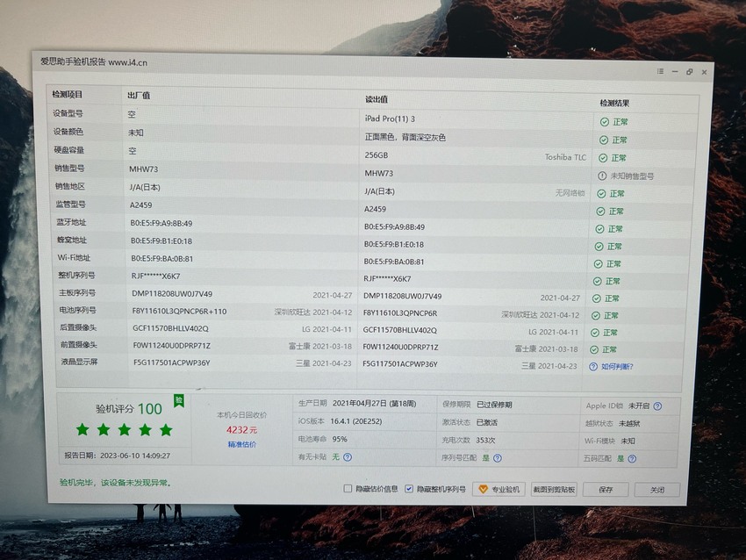The height and width of the screenshot is (560, 746).
Task: Open the 如何判断? link
Action: [x=617, y=367]
